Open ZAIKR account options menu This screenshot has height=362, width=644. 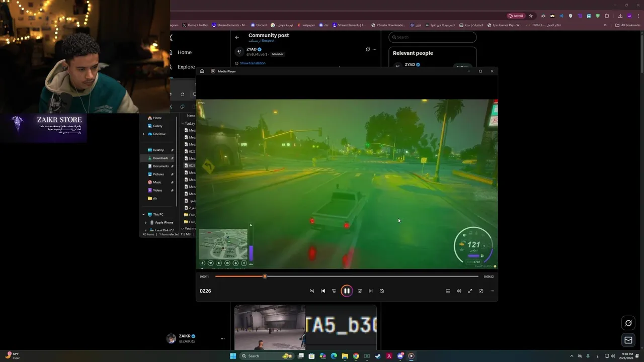coord(223,339)
